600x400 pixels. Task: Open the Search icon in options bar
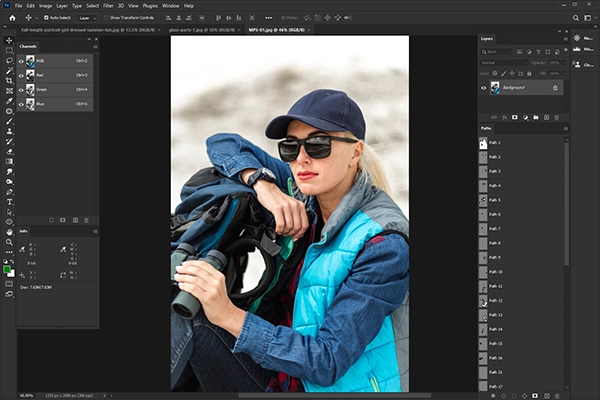pyautogui.click(x=576, y=18)
